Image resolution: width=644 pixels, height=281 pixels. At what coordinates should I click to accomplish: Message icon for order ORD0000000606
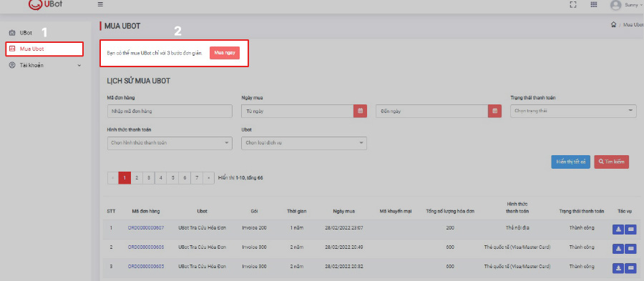630,249
